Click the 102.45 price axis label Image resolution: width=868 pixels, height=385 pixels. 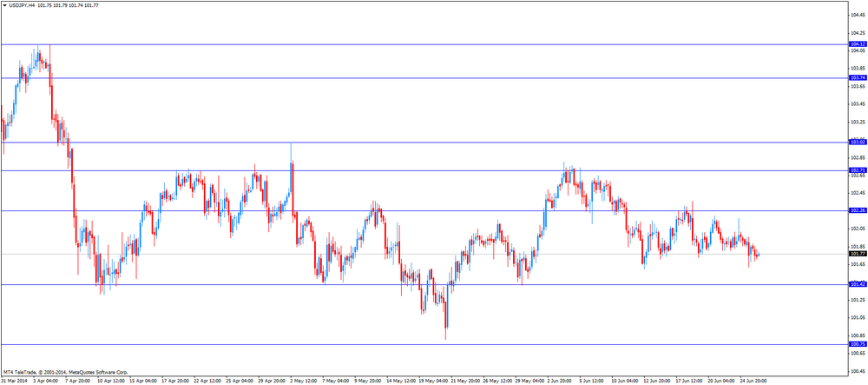click(x=858, y=193)
